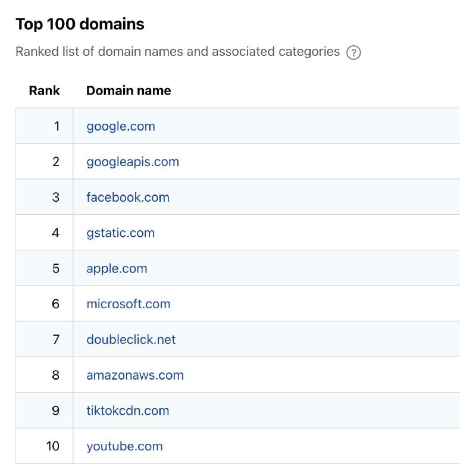Screen dimensions: 460x476
Task: Sort by the Rank column header
Action: tap(44, 90)
